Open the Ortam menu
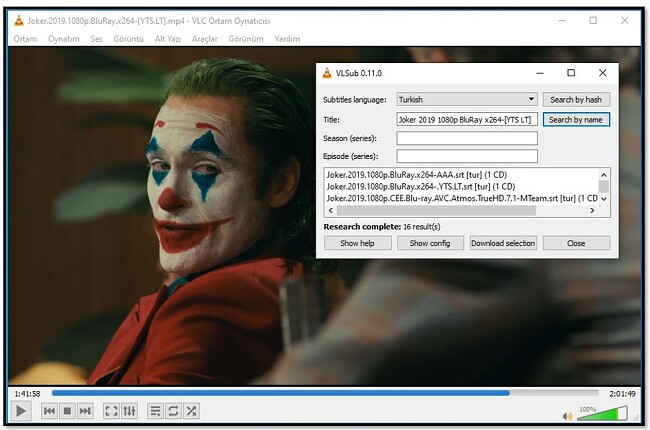Viewport: 650px width, 430px height. coord(25,39)
